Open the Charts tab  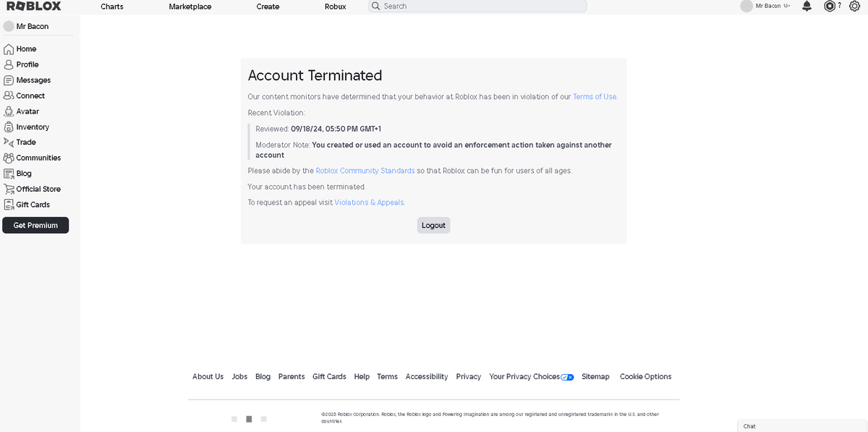point(112,7)
